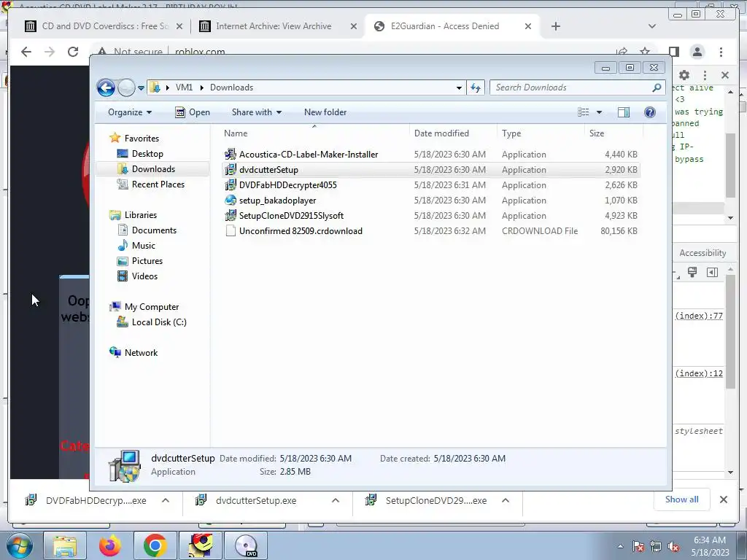Image resolution: width=747 pixels, height=560 pixels.
Task: Go back with Explorer's blue back arrow
Action: point(106,87)
